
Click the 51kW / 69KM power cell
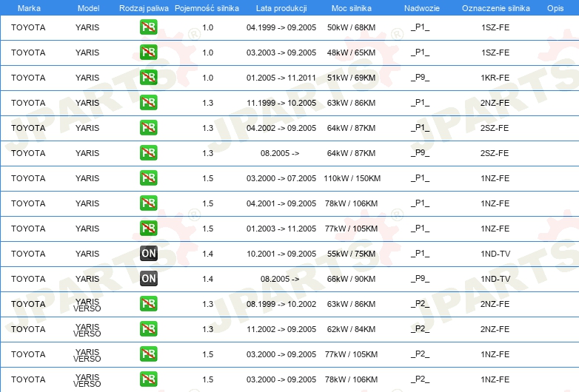[x=351, y=78]
